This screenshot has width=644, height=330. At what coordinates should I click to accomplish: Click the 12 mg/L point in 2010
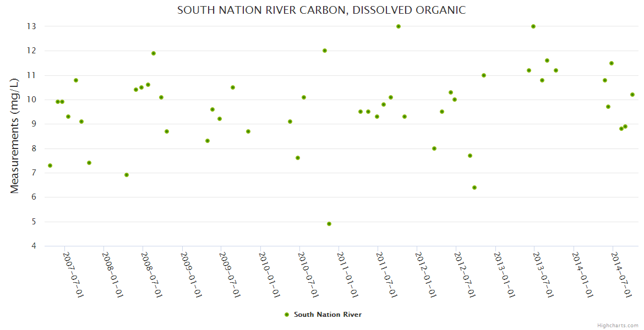click(x=325, y=51)
